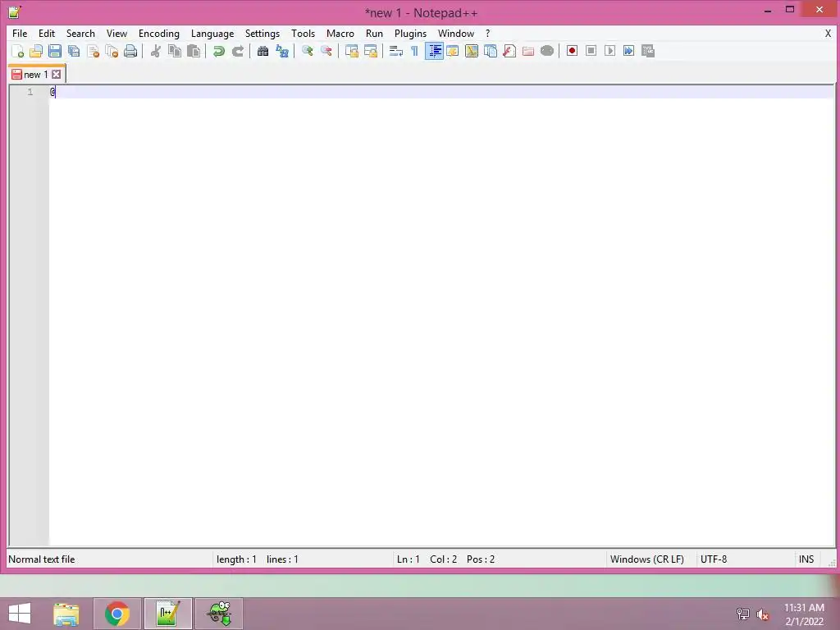840x630 pixels.
Task: Open the Edit menu
Action: pos(47,33)
